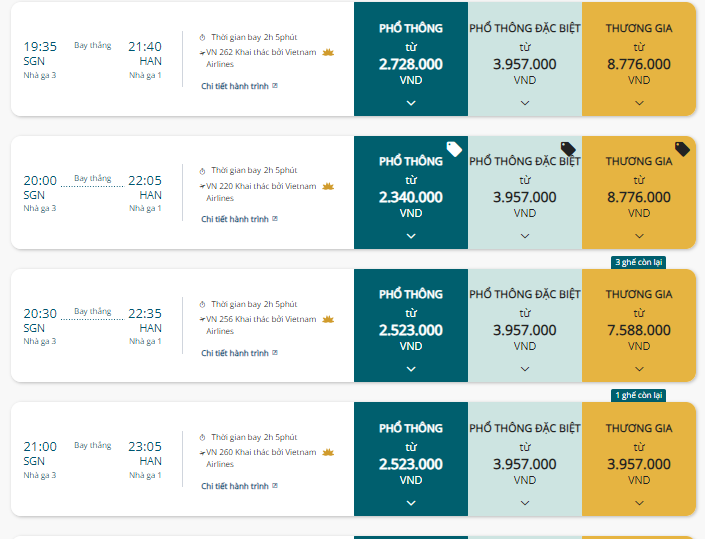The height and width of the screenshot is (539, 705).
Task: Expand Phổ Thông 2.340.000 fare options
Action: coord(411,236)
